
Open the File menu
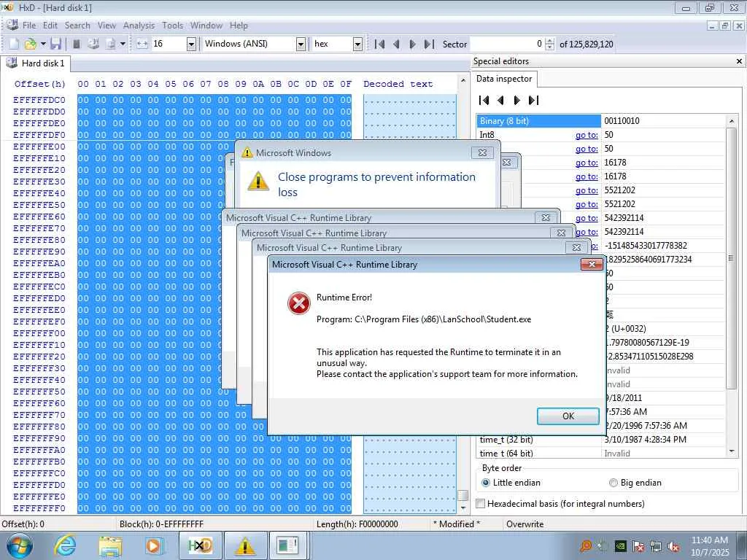point(29,26)
